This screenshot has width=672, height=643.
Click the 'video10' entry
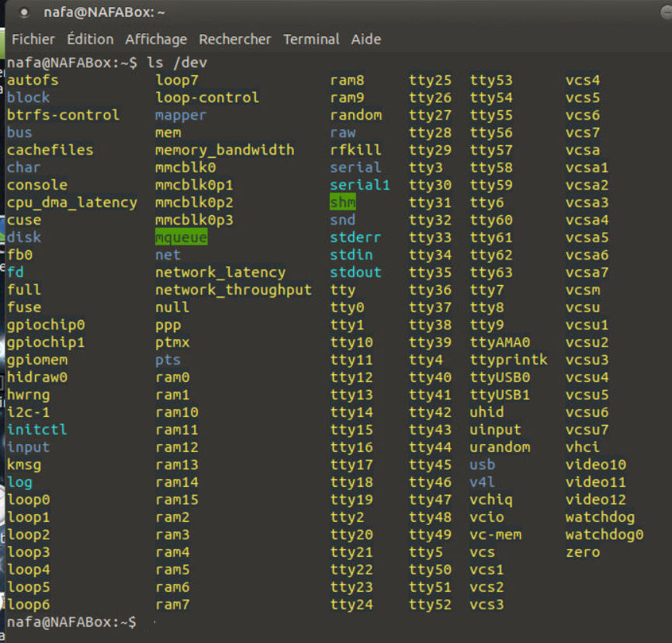click(596, 465)
